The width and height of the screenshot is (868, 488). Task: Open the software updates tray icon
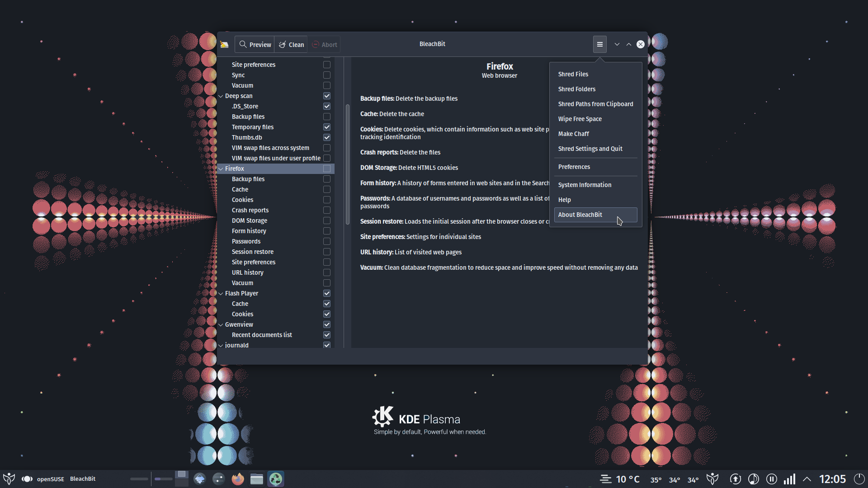[735, 479]
